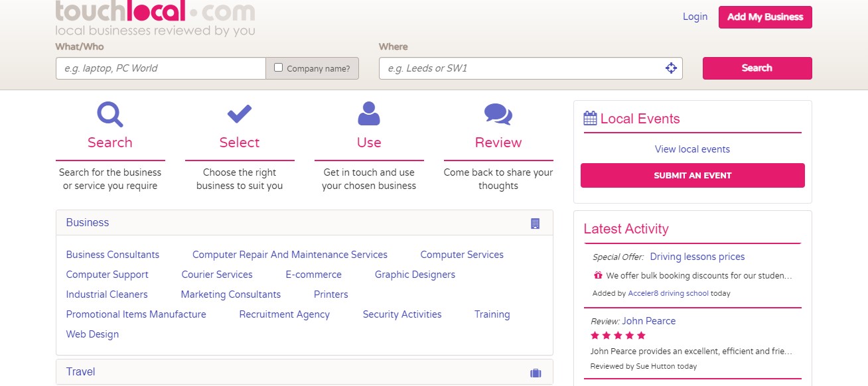This screenshot has width=868, height=386.
Task: Click the person Use icon
Action: coord(369,114)
